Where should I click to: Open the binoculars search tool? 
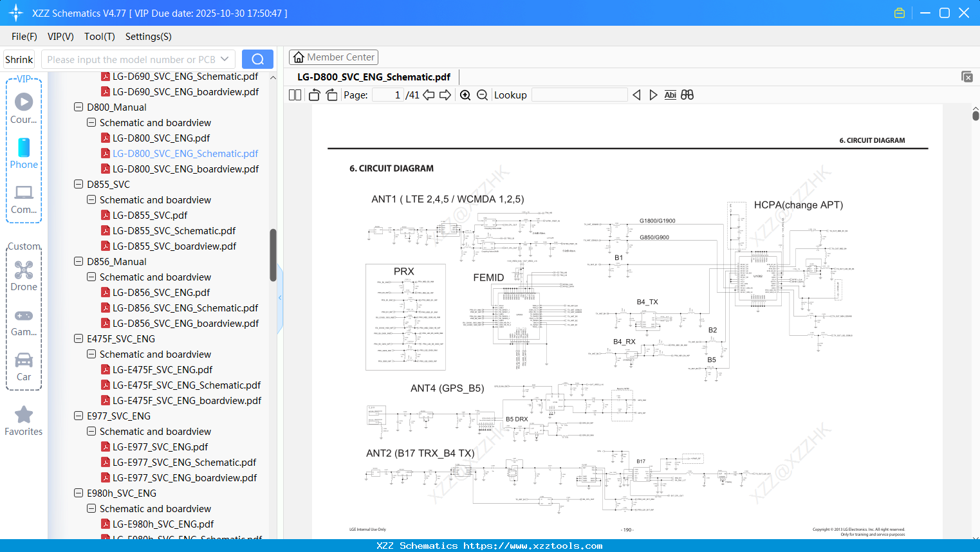click(687, 95)
